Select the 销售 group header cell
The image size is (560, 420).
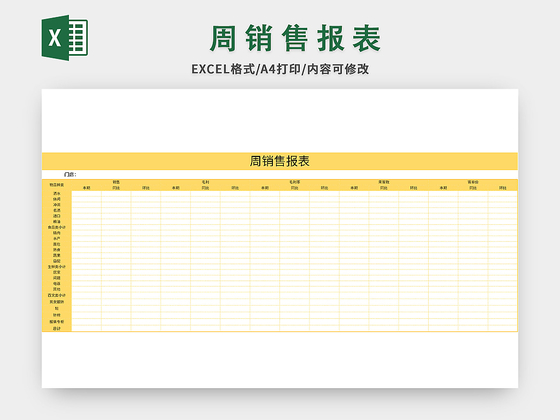(x=116, y=182)
